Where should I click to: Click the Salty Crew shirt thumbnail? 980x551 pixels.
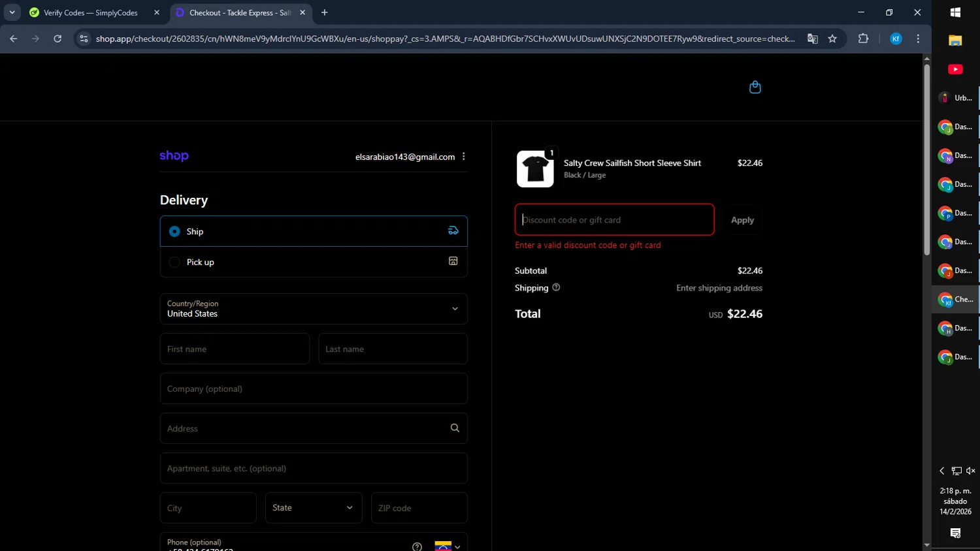535,169
